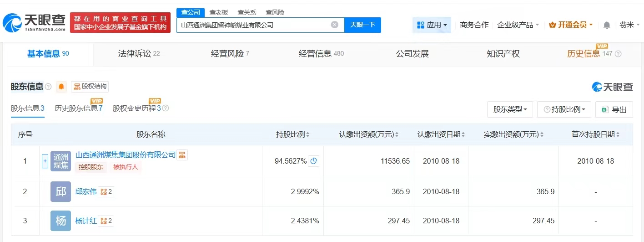
Task: Open relation icon next to 杨计红
Action: (x=106, y=221)
